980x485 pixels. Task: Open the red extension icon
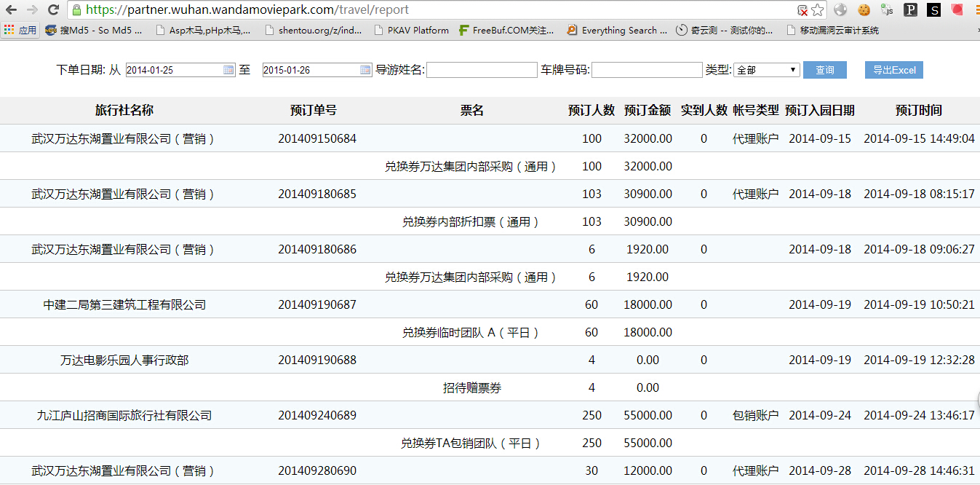coord(957,10)
